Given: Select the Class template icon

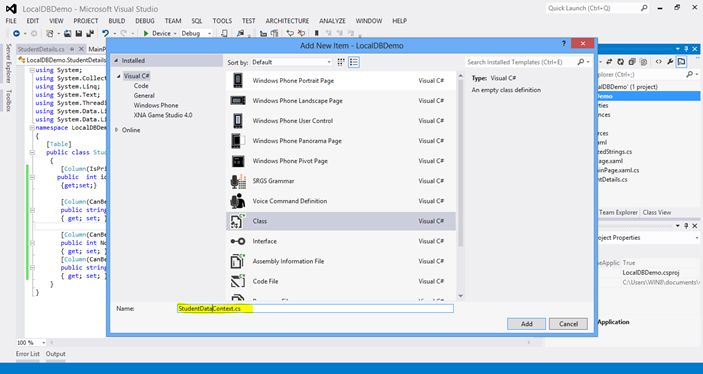Looking at the screenshot, I should click(238, 221).
